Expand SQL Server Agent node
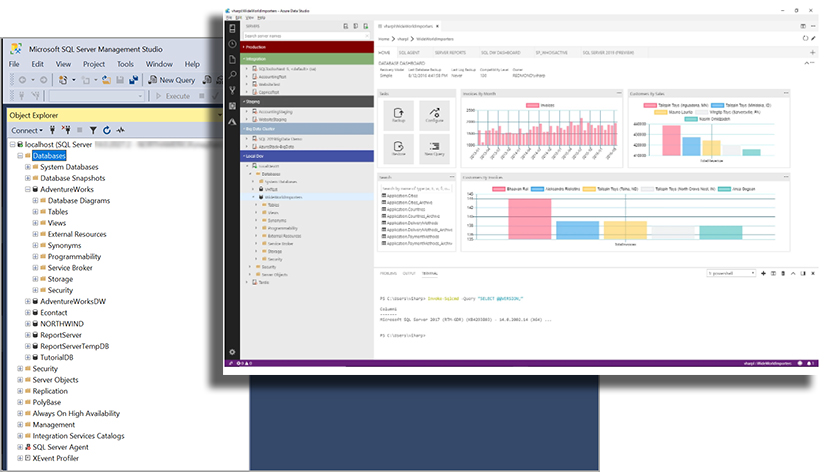Viewport: 832px width, 472px height. [20, 447]
